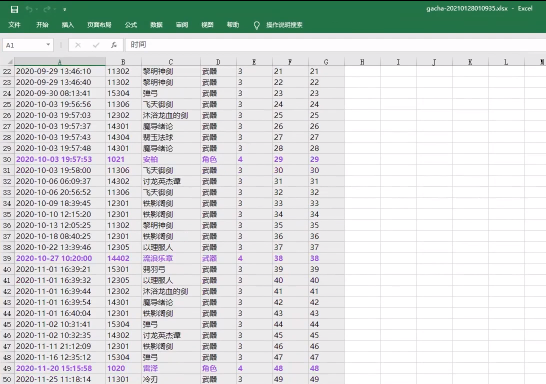The width and height of the screenshot is (546, 384).
Task: Click cell 2020-10-22 13:39:46
Action: [x=60, y=247]
